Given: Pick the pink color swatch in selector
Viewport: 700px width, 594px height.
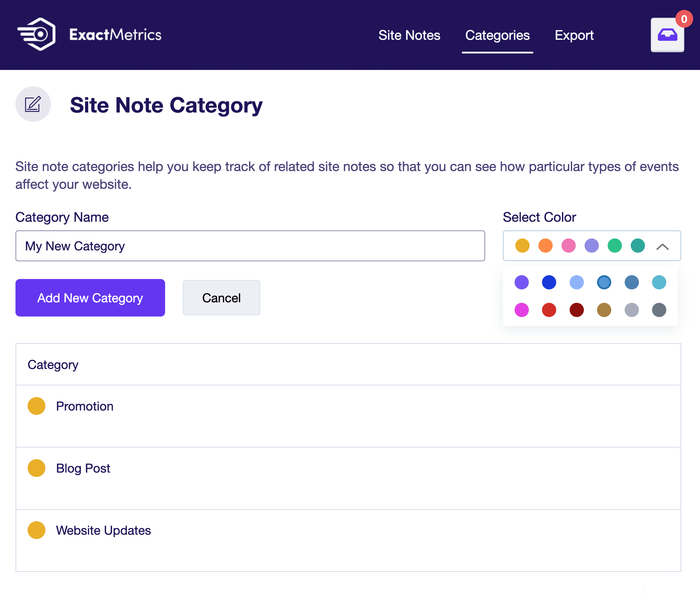Looking at the screenshot, I should tap(569, 245).
